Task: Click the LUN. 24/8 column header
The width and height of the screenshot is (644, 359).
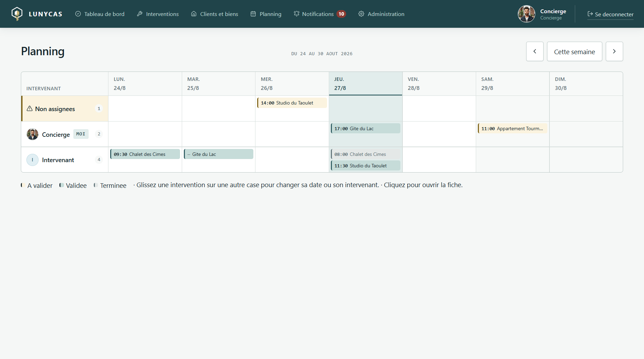Action: click(x=145, y=84)
